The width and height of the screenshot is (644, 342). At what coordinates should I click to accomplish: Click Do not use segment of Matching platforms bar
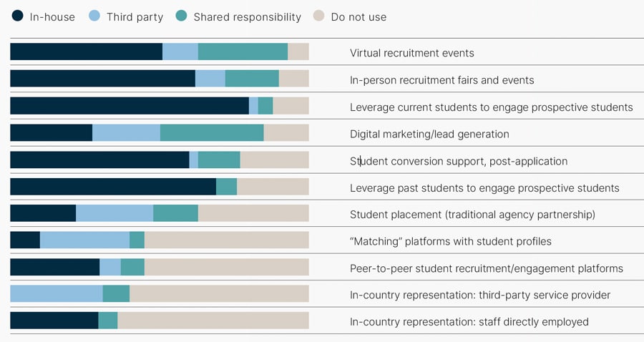(226, 240)
